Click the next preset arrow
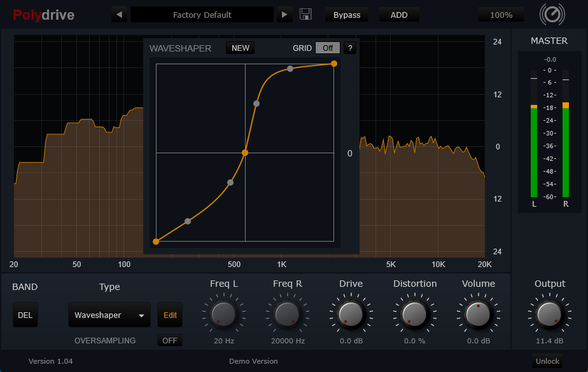 point(284,14)
